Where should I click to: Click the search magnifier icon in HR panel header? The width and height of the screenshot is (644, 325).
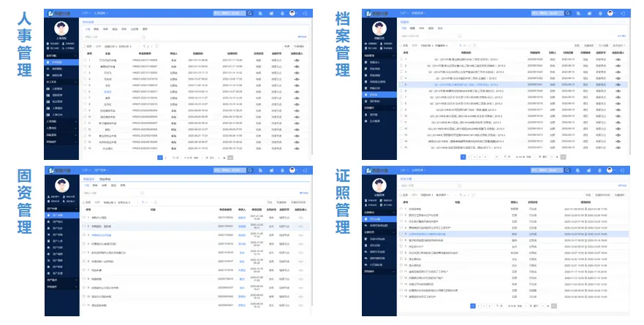[249, 14]
